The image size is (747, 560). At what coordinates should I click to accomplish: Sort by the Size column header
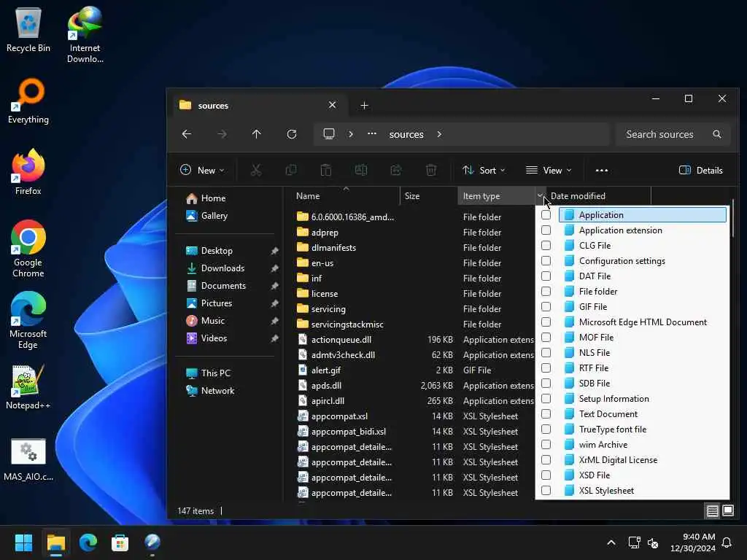pyautogui.click(x=428, y=195)
